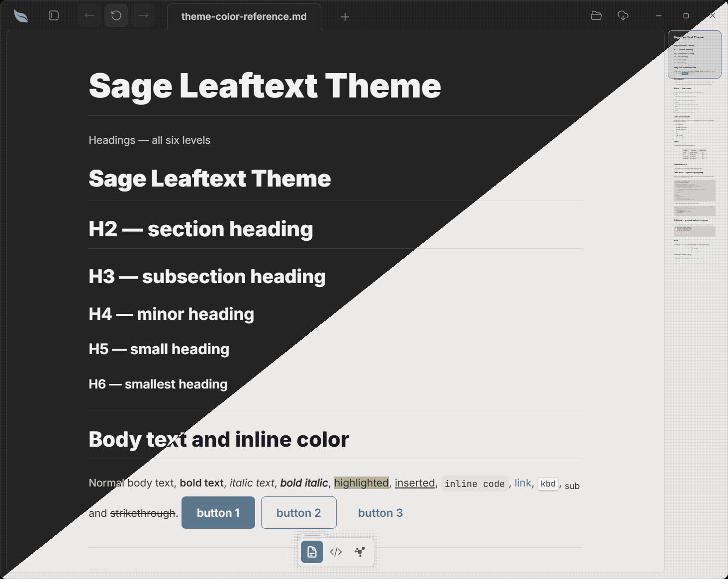Click the "H5 — small heading" text

(159, 349)
